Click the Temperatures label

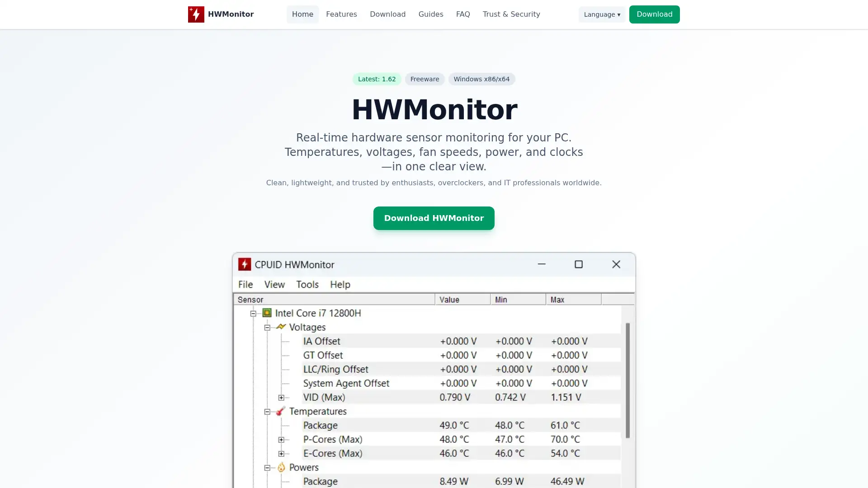pos(318,411)
